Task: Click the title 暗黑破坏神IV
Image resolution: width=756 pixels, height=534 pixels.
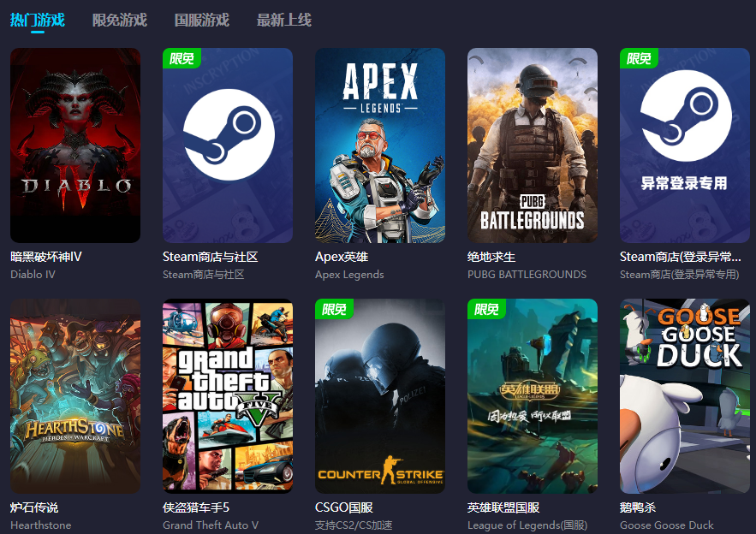Action: 45,257
